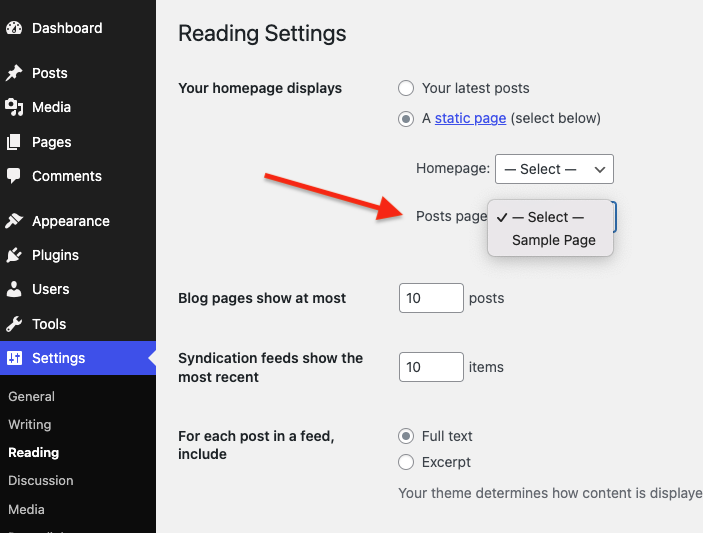
Task: Open the Media library icon
Action: (14, 107)
